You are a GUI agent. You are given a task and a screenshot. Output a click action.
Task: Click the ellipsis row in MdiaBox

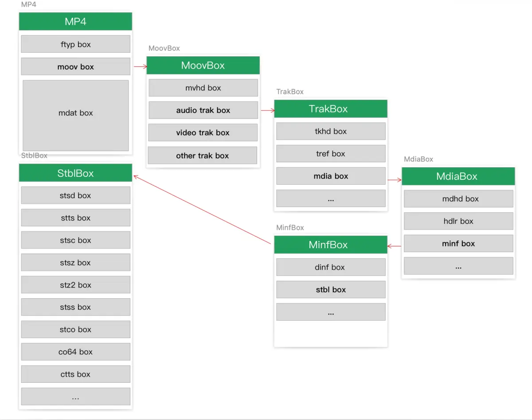pos(458,266)
